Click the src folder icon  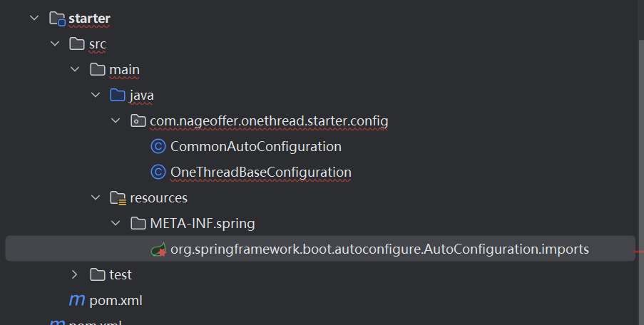coord(77,44)
